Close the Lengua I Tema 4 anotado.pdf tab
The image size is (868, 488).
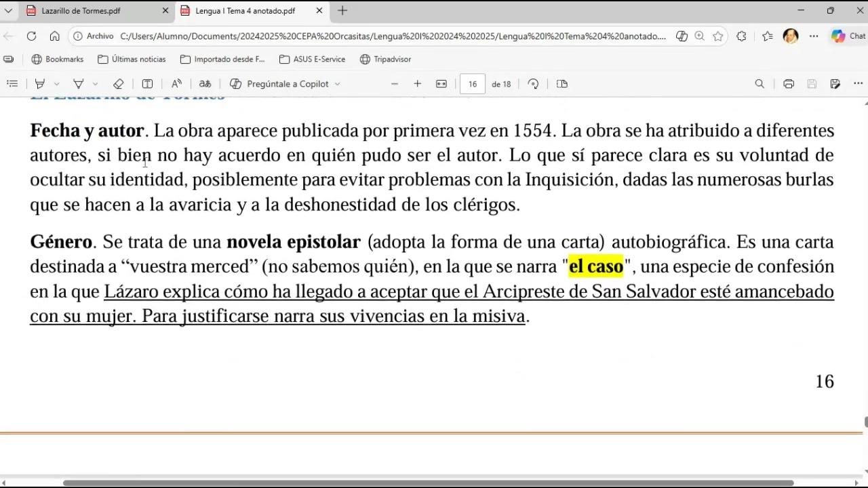click(x=319, y=11)
